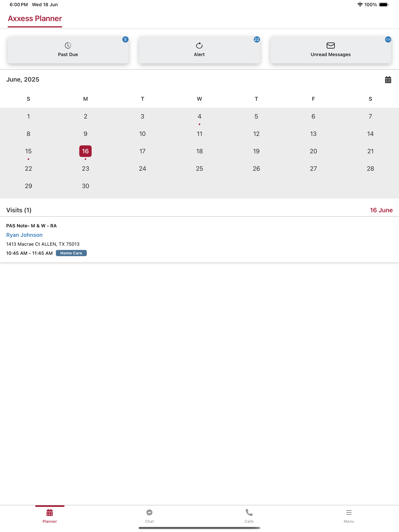Click the status bar date Wed 18 Jun
This screenshot has width=399, height=532.
45,5
